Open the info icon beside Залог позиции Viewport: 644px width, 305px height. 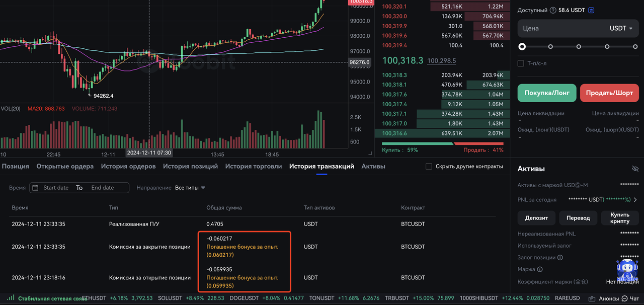point(560,258)
